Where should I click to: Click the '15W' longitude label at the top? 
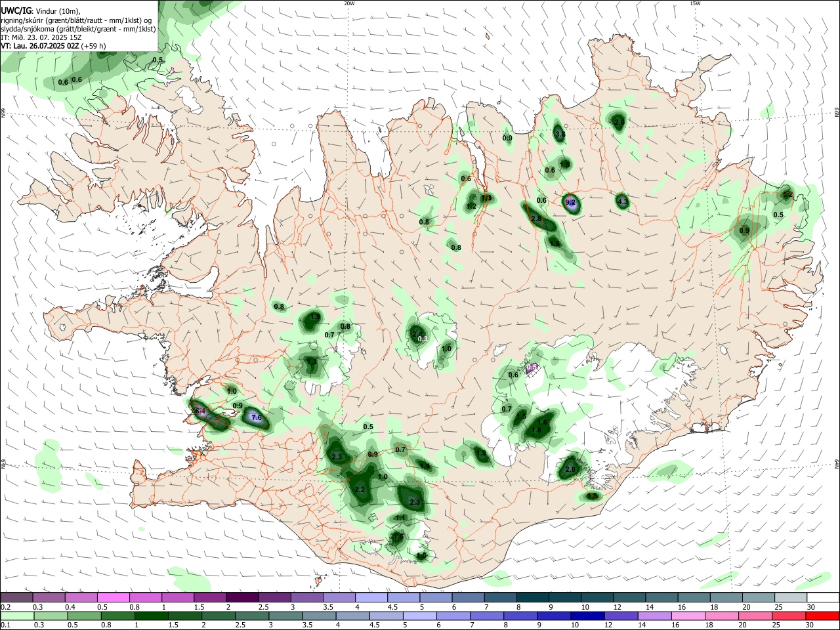coord(695,3)
